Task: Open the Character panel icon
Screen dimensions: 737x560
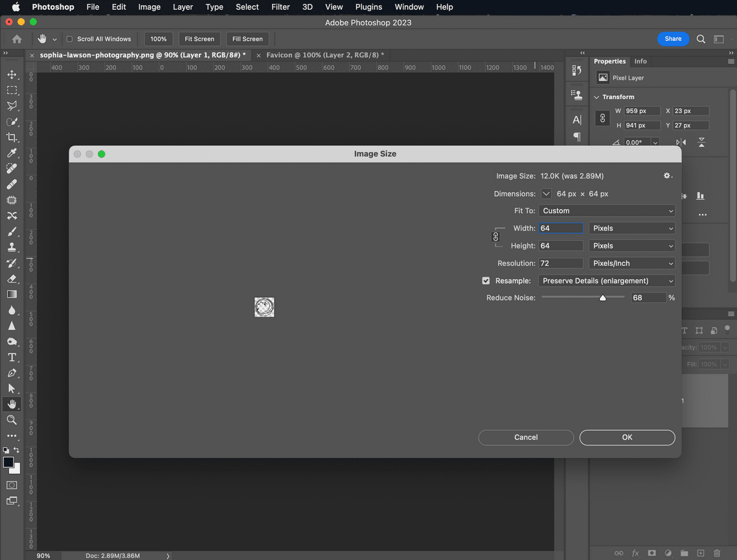Action: (576, 119)
